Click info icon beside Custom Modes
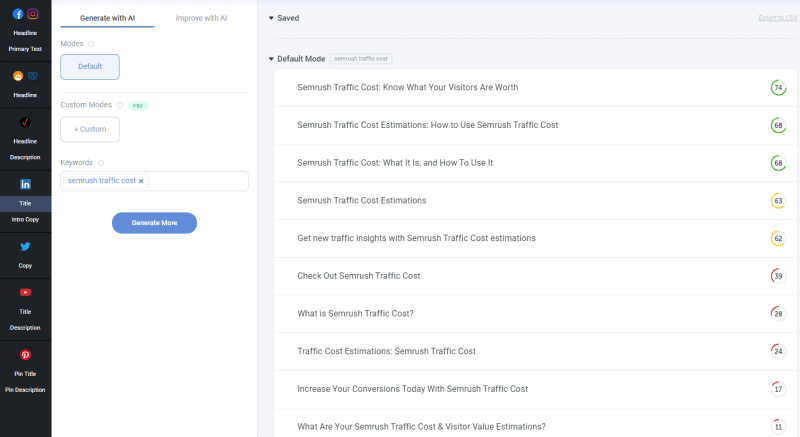The width and height of the screenshot is (800, 437). coord(120,105)
